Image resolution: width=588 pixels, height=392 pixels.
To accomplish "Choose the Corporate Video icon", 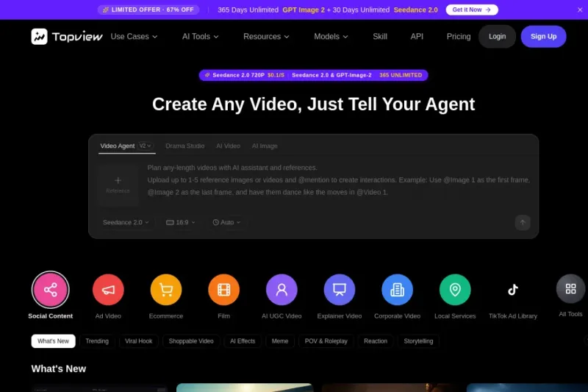I will pyautogui.click(x=397, y=290).
